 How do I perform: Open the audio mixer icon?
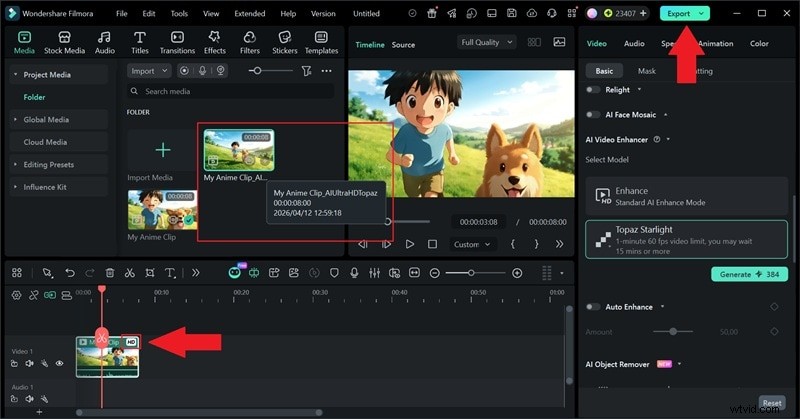tap(374, 273)
